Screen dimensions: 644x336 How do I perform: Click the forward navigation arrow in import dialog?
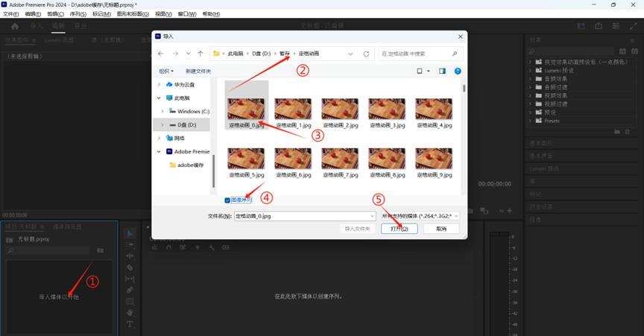(x=175, y=54)
